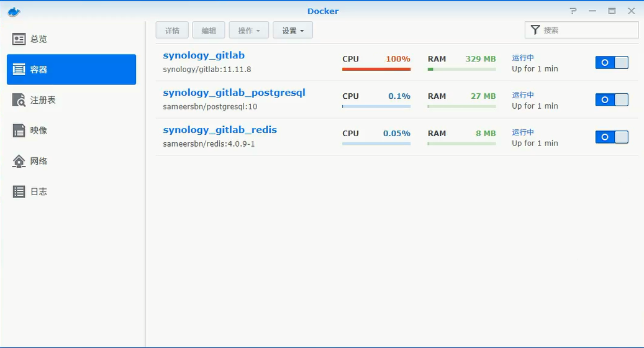Image resolution: width=644 pixels, height=348 pixels.
Task: Click the image text synology/gitlab:11.11.8
Action: point(207,69)
